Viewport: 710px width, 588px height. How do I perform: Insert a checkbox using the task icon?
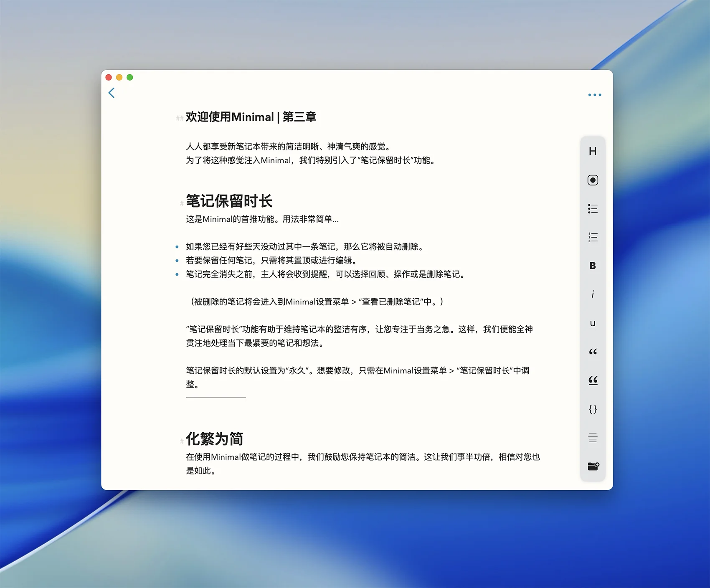point(593,180)
